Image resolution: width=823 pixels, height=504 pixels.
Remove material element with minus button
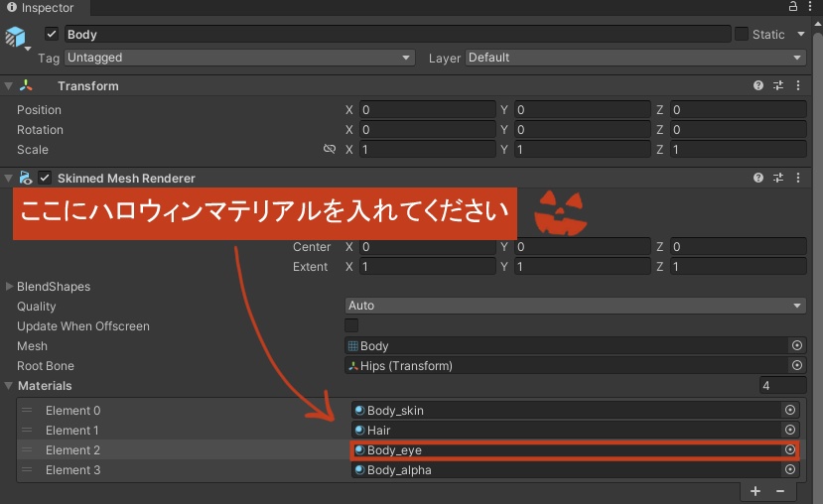pyautogui.click(x=780, y=491)
